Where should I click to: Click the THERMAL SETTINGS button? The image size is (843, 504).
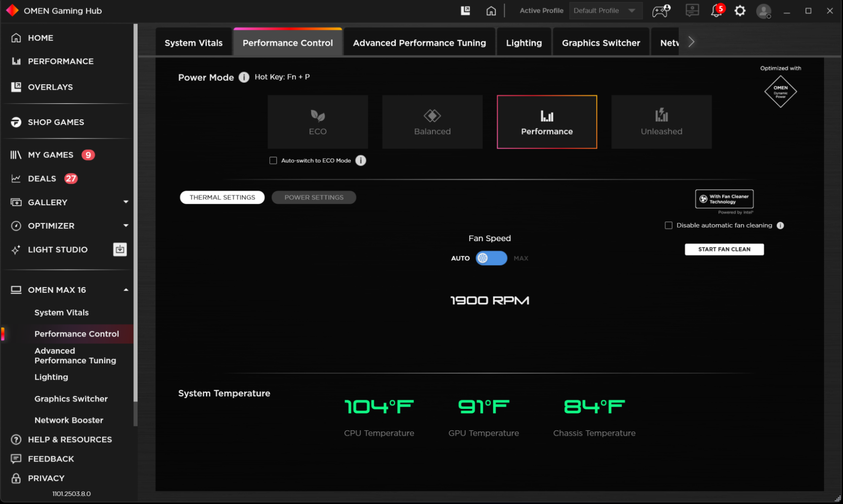point(222,197)
